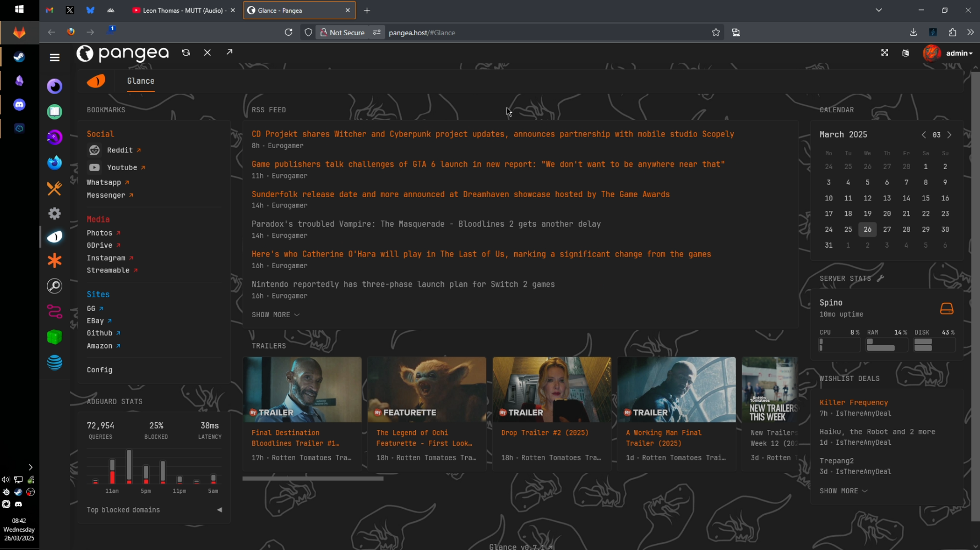Open Discord from the Windows taskbar
980x550 pixels.
[19, 105]
